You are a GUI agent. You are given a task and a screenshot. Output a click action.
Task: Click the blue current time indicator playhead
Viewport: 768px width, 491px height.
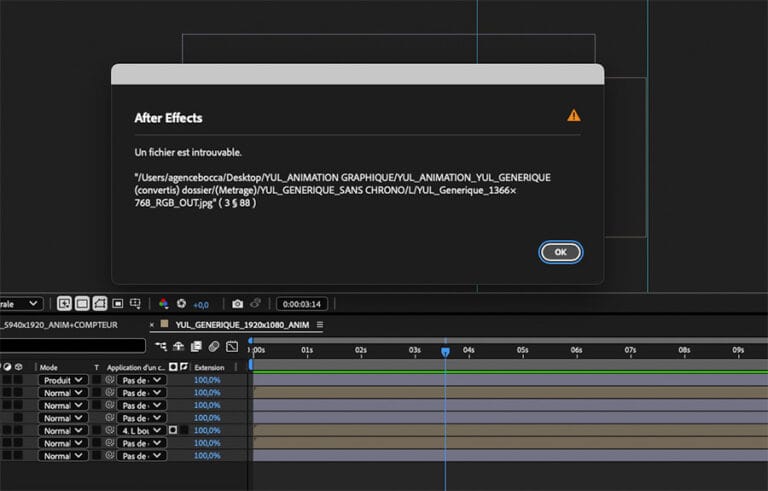(x=445, y=352)
